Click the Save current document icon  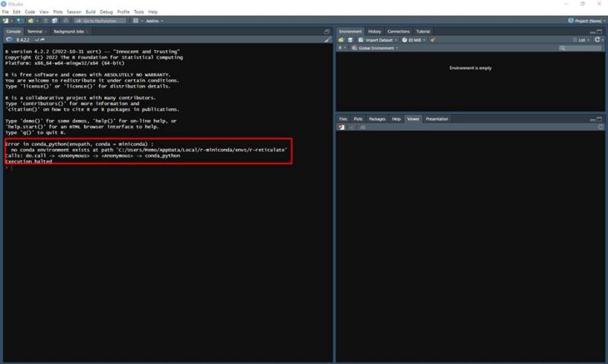click(x=46, y=21)
